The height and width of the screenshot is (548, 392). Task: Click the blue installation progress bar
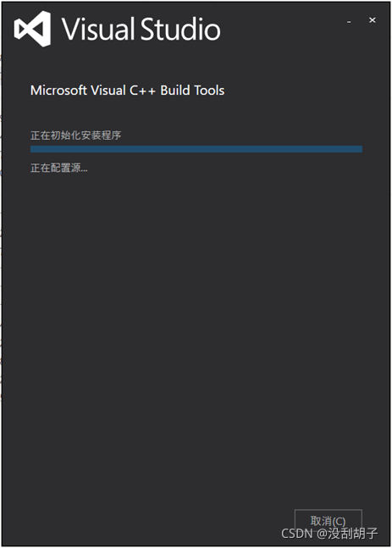[x=196, y=149]
